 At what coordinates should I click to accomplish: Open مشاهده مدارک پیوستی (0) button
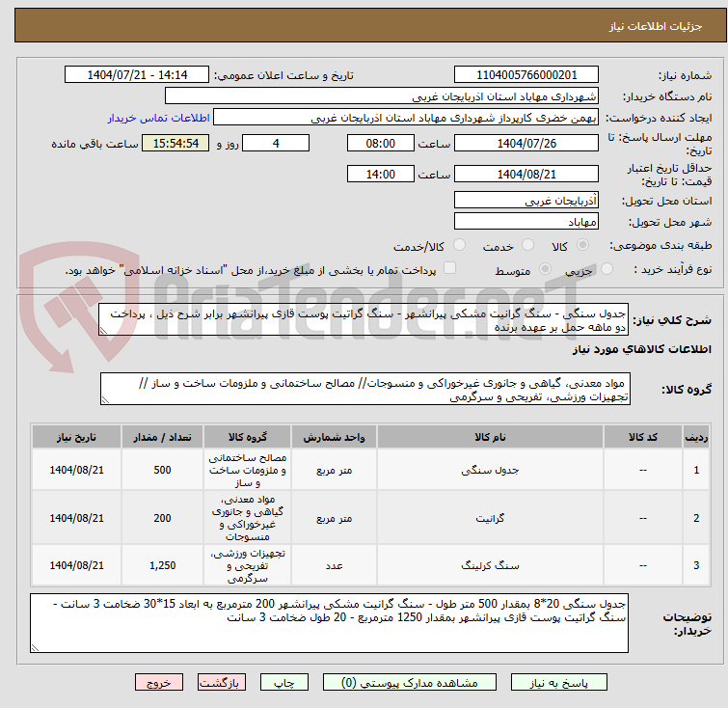[410, 682]
